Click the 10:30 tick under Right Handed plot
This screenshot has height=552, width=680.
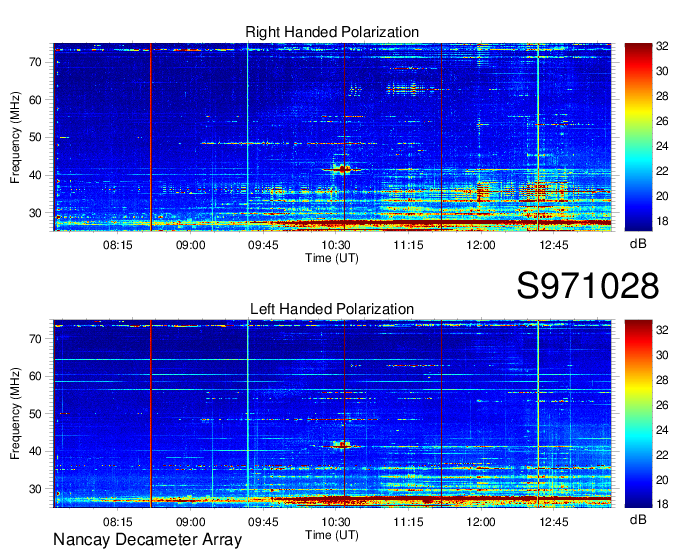pos(336,245)
